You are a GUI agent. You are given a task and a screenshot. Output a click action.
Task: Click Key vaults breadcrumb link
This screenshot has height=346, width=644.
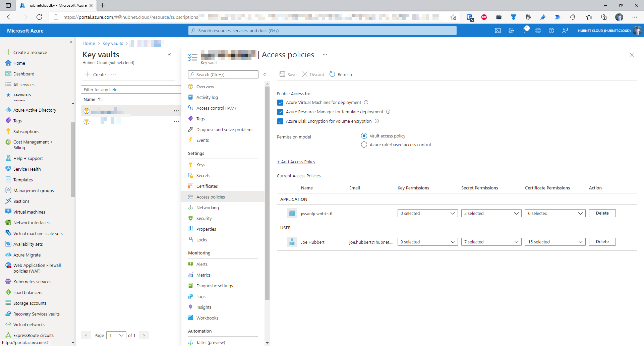(113, 43)
